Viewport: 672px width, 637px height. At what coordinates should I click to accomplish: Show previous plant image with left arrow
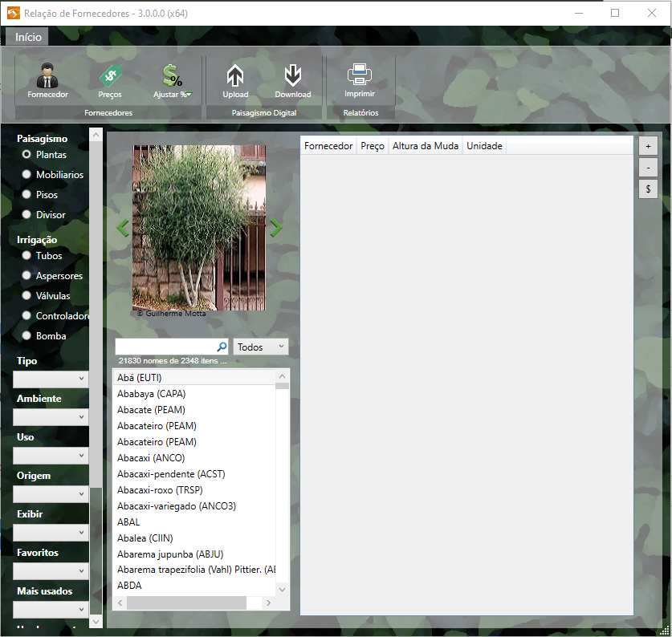[123, 229]
